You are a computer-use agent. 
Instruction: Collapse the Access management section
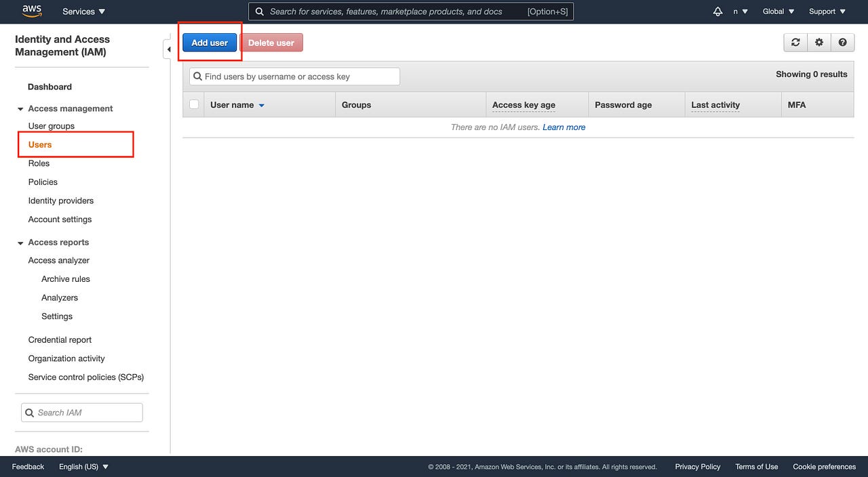coord(20,109)
